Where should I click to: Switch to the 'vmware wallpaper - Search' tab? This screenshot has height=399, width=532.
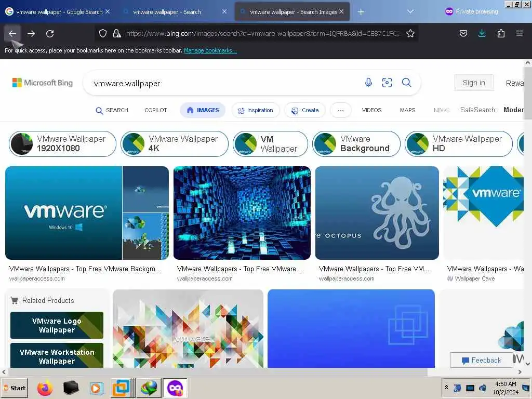[167, 12]
